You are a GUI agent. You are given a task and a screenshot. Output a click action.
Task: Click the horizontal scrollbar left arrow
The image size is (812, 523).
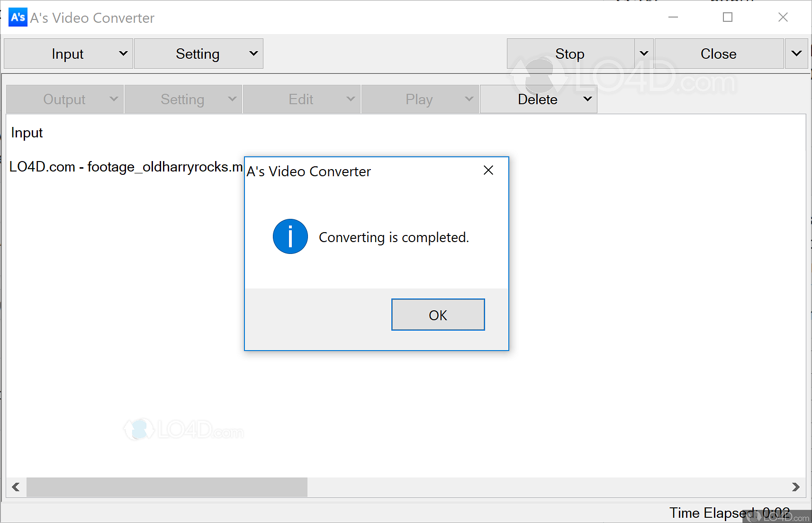point(16,487)
